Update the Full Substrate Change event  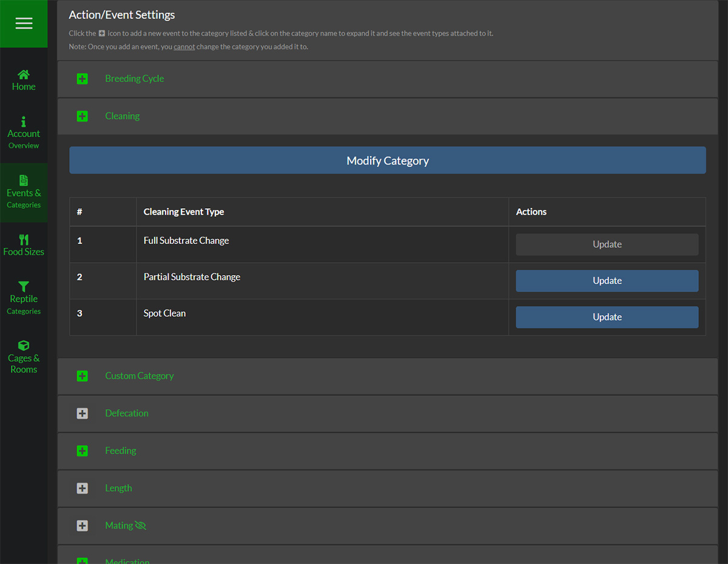(x=607, y=244)
